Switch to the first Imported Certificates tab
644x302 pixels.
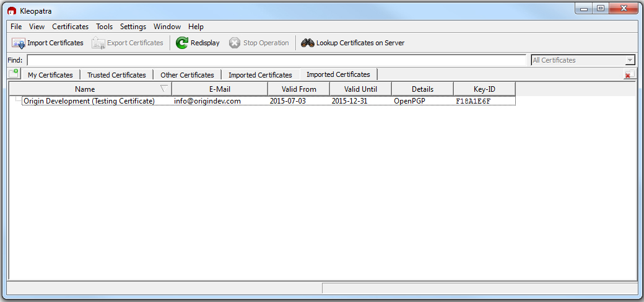260,75
